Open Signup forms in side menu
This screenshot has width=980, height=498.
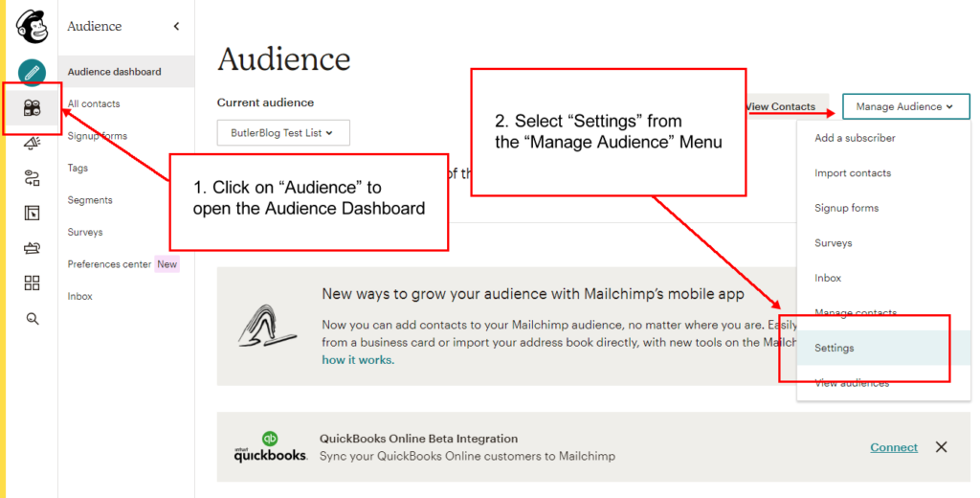coord(97,136)
